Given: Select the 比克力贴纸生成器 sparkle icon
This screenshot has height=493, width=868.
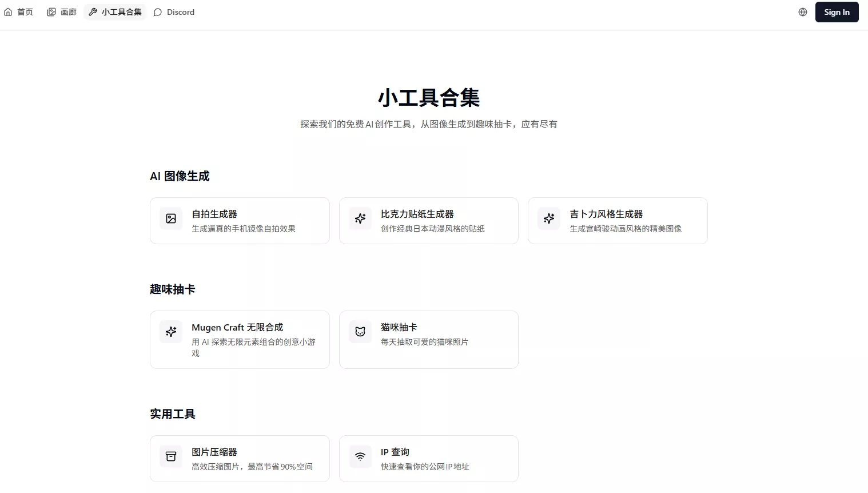Looking at the screenshot, I should (360, 218).
